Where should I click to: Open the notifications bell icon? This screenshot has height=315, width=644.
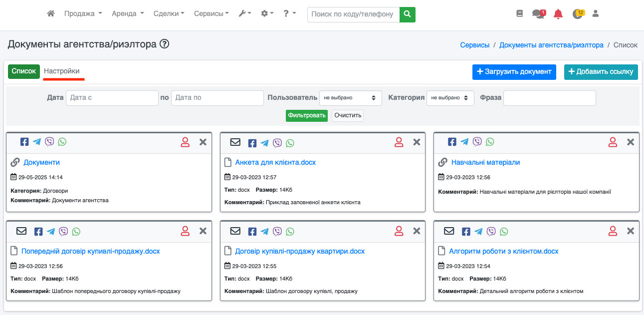pos(558,14)
